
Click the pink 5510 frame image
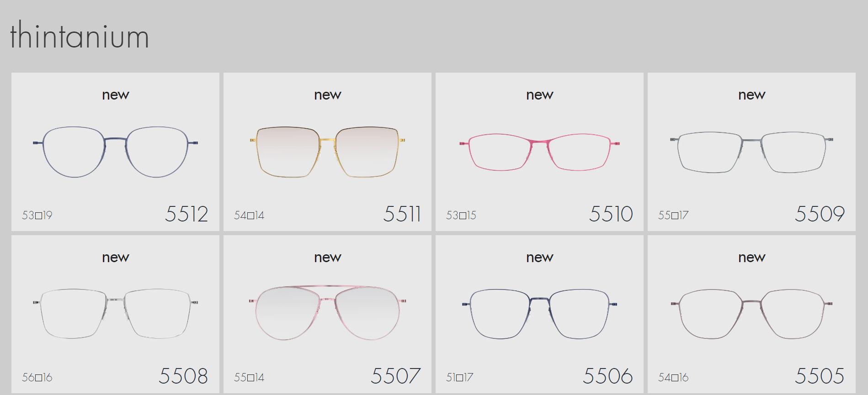(539, 152)
